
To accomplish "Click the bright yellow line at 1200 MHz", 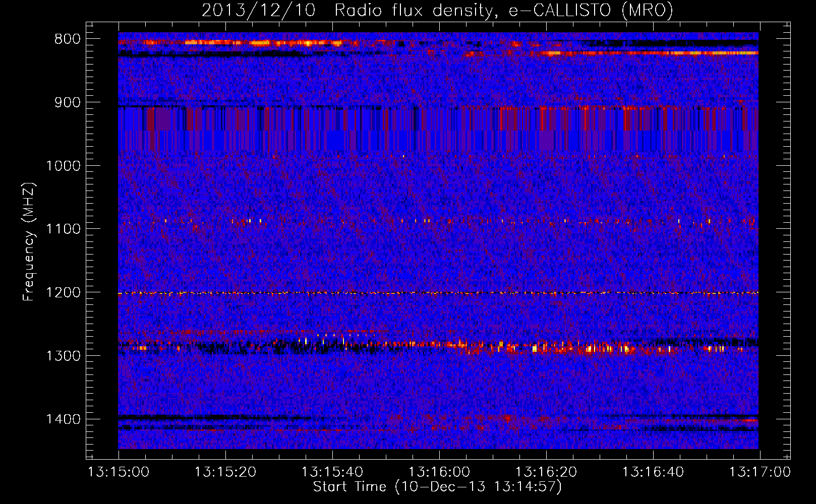I will (x=438, y=293).
